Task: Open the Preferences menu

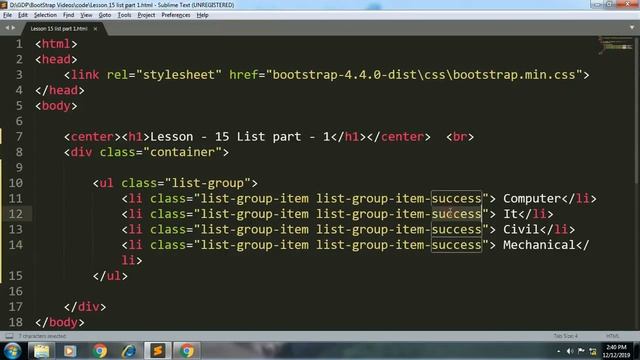Action: point(176,15)
